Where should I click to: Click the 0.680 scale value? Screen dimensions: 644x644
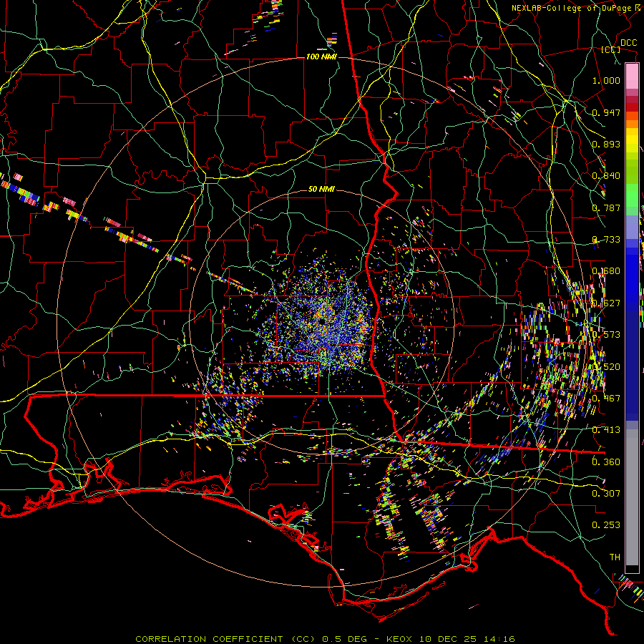[x=606, y=271]
